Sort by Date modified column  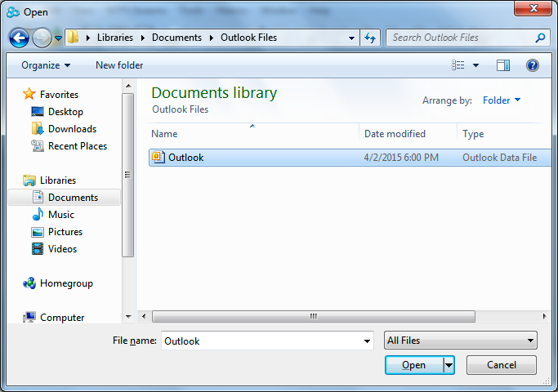[x=395, y=134]
